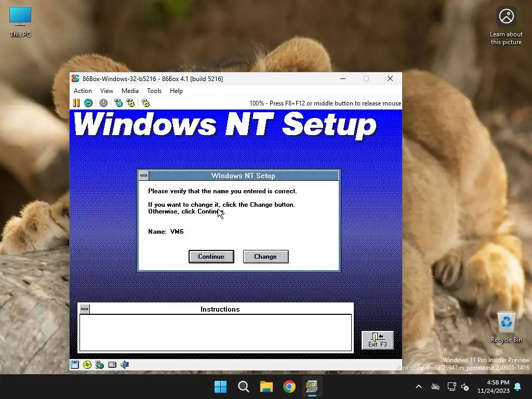This screenshot has height=399, width=532.
Task: Click the floppy disk status bar icon
Action: click(x=75, y=365)
